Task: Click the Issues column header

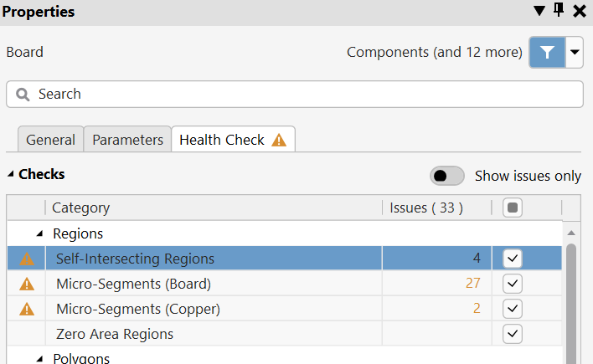Action: tap(426, 208)
